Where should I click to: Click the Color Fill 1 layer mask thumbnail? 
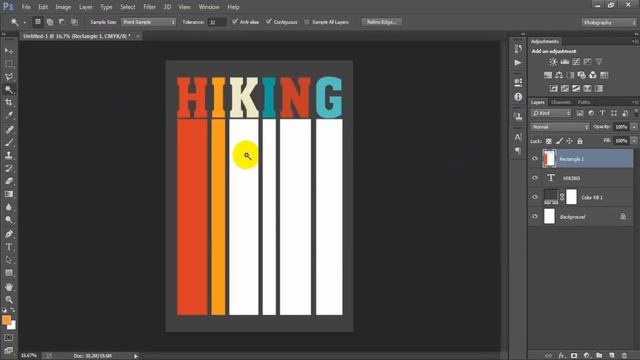click(571, 197)
